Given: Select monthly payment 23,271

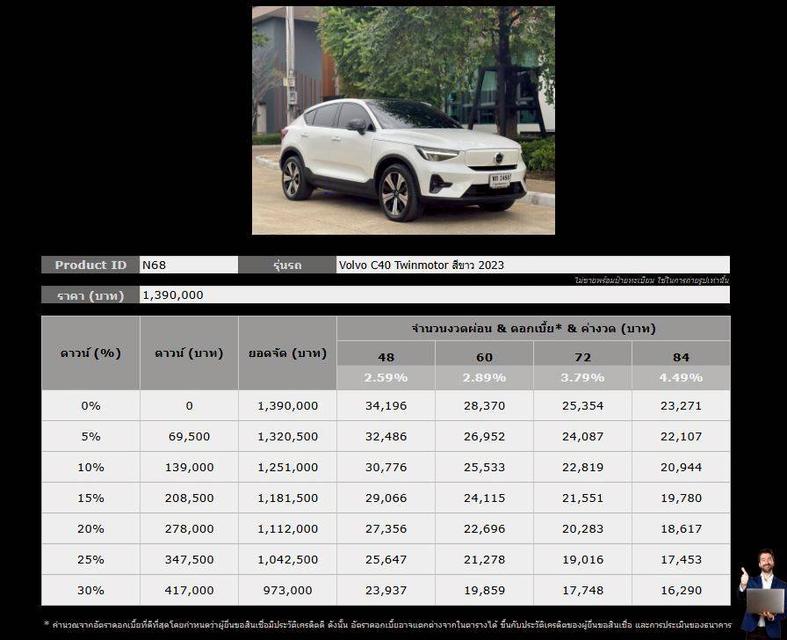Looking at the screenshot, I should [681, 406].
